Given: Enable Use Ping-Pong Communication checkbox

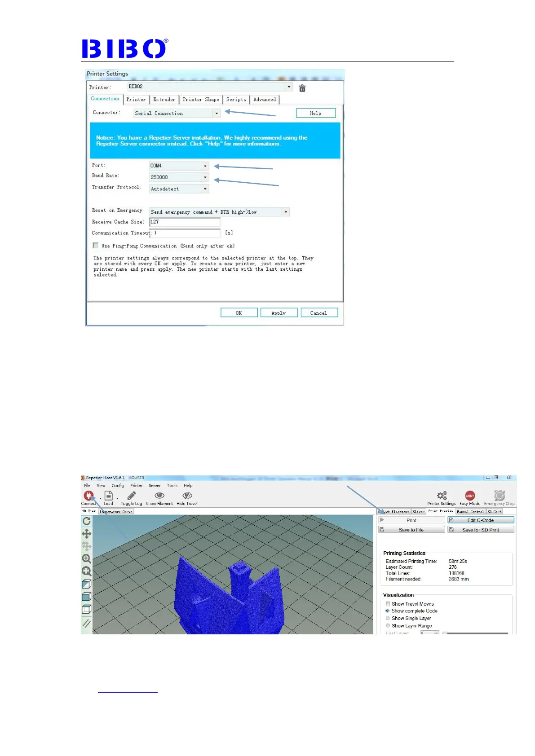Looking at the screenshot, I should (95, 245).
